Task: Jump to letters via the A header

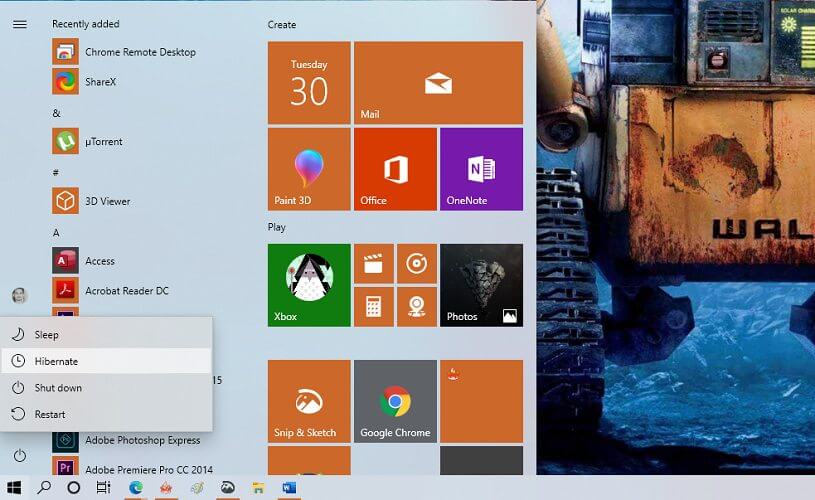Action: click(56, 232)
